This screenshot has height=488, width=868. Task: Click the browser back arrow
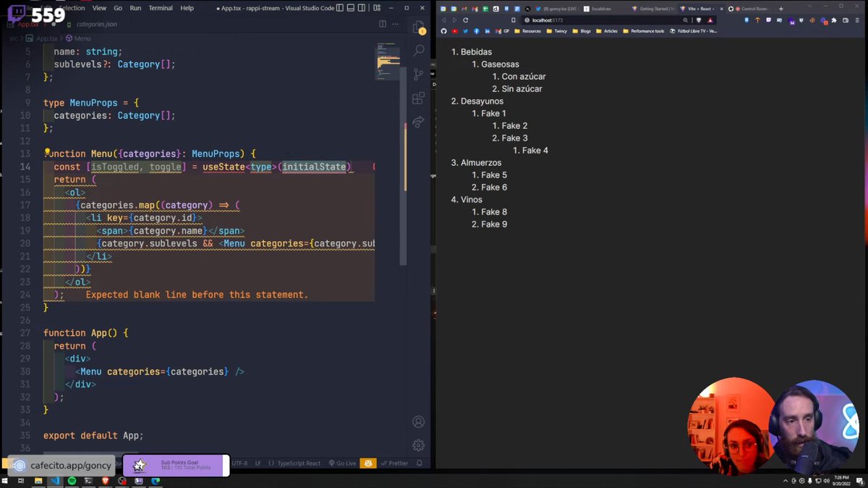[443, 20]
